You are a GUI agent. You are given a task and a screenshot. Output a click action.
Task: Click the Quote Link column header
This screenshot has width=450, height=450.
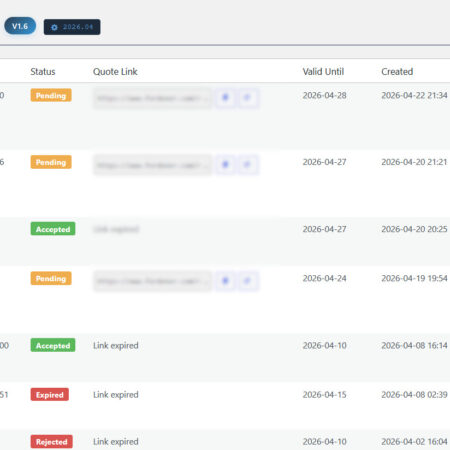click(x=115, y=72)
